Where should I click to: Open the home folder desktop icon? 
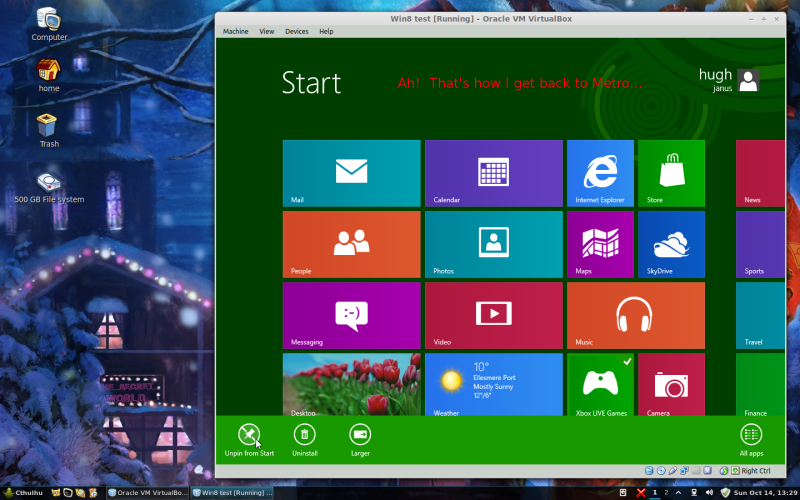point(48,75)
